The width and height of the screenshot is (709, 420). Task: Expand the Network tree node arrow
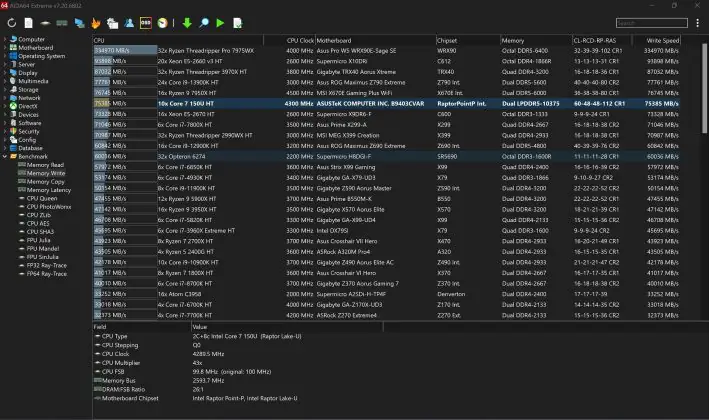5,98
